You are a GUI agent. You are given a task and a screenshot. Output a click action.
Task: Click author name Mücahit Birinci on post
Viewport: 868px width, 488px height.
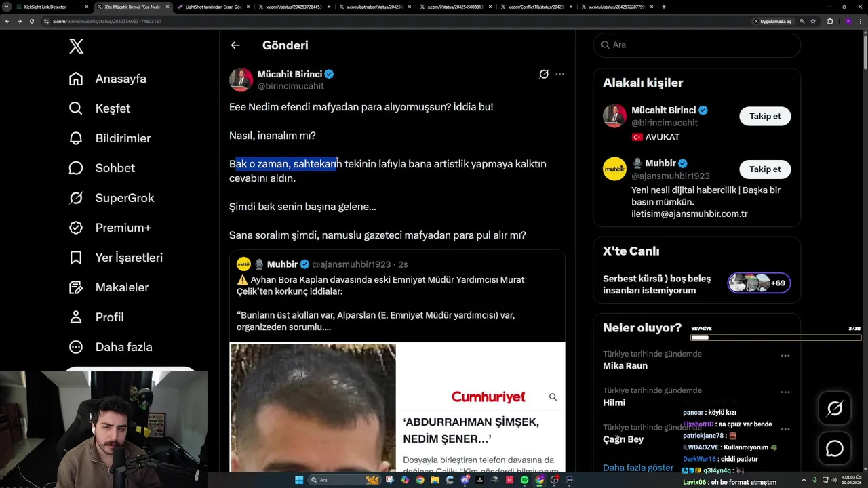pos(290,74)
